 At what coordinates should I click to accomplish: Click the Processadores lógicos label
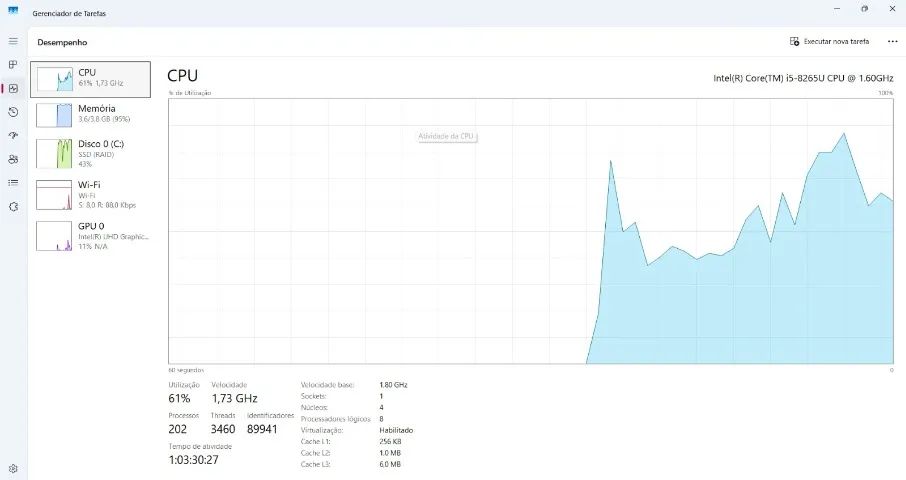(x=335, y=419)
